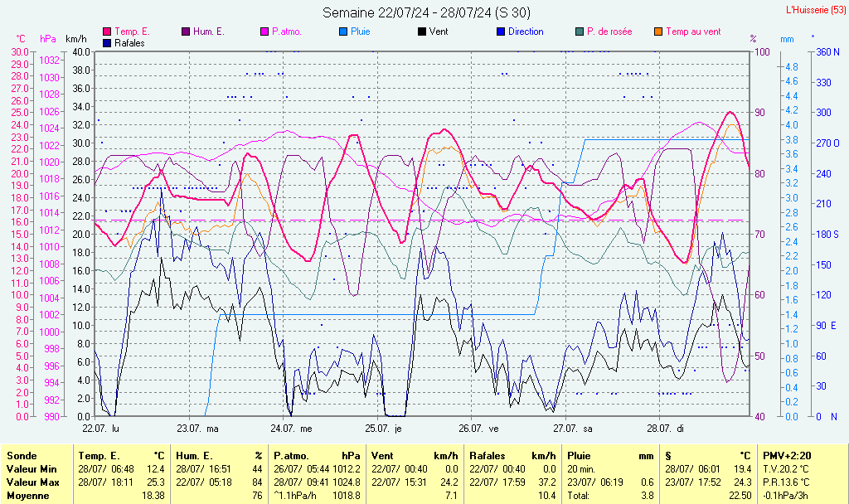849x504 pixels.
Task: Click the "Temp au vent" legend label
Action: click(x=694, y=32)
